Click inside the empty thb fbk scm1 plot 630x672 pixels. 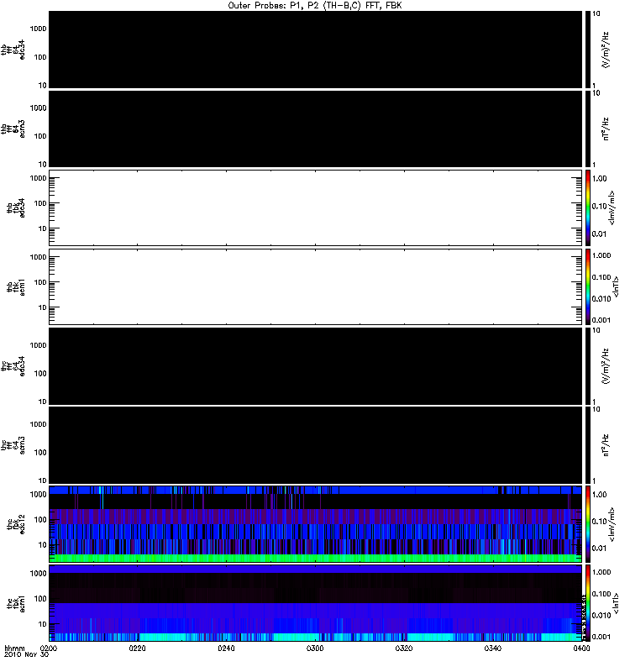point(315,286)
